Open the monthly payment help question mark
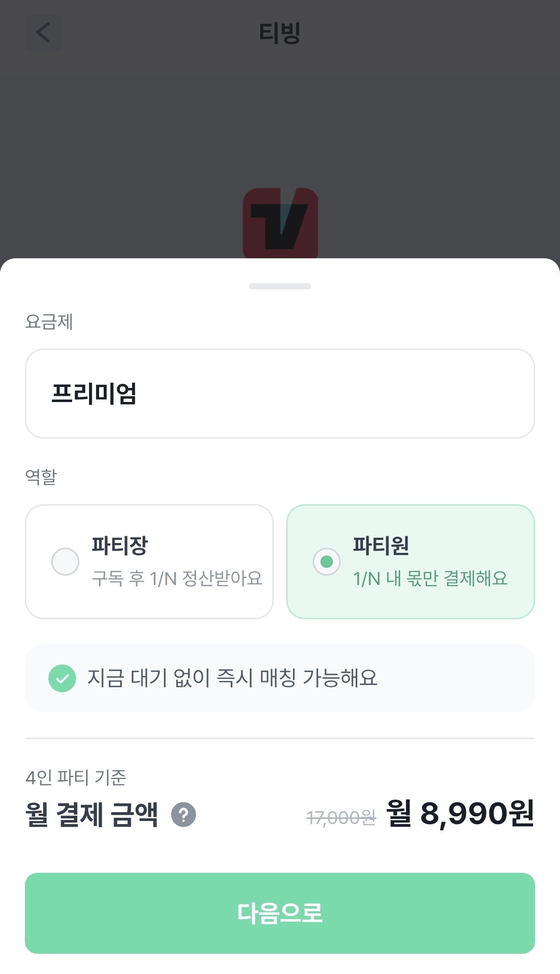560x974 pixels. 184,814
